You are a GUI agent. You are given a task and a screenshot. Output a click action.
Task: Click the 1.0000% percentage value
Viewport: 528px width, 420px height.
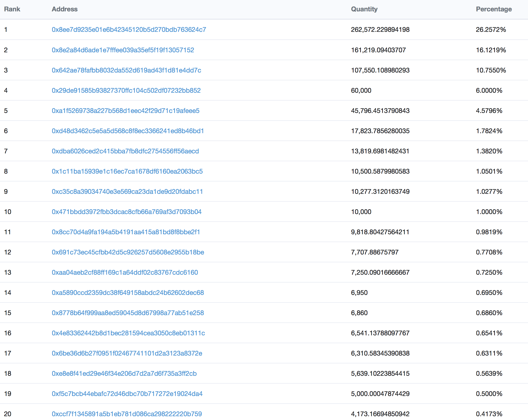click(489, 212)
